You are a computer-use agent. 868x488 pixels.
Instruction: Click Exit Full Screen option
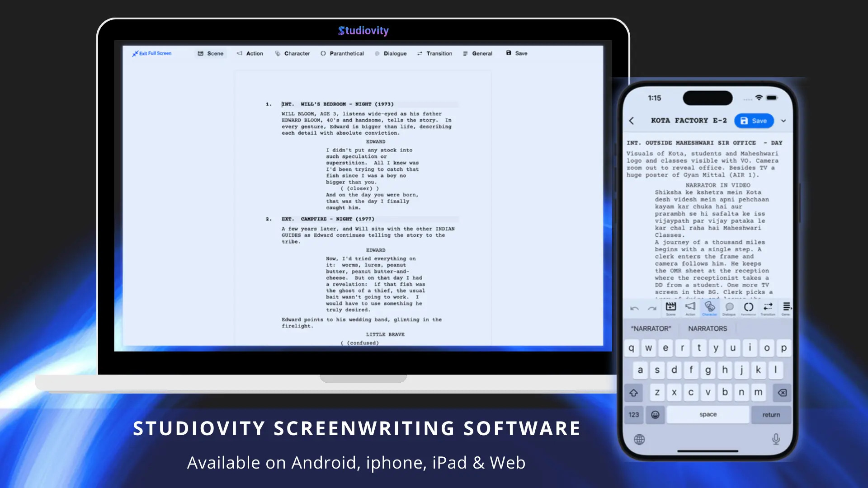click(x=151, y=53)
